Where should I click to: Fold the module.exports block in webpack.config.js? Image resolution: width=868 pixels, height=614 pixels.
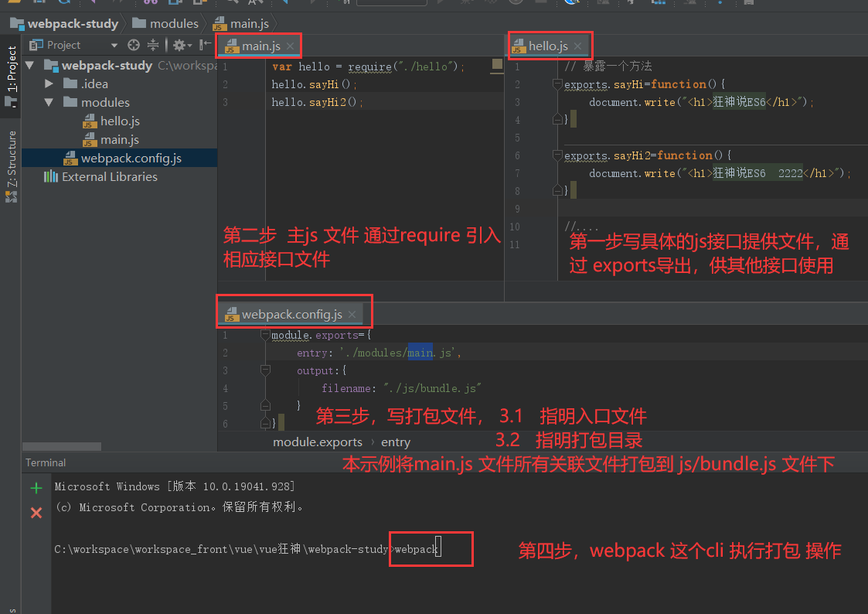[x=265, y=335]
